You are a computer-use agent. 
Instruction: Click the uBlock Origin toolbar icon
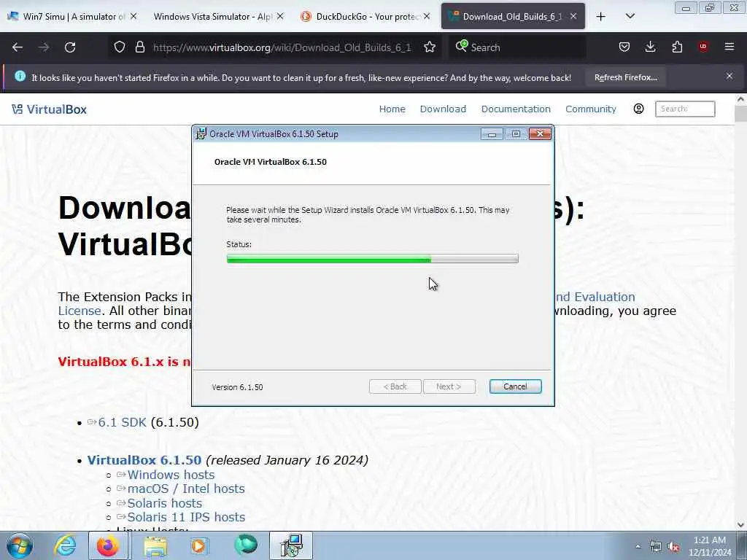click(x=703, y=47)
